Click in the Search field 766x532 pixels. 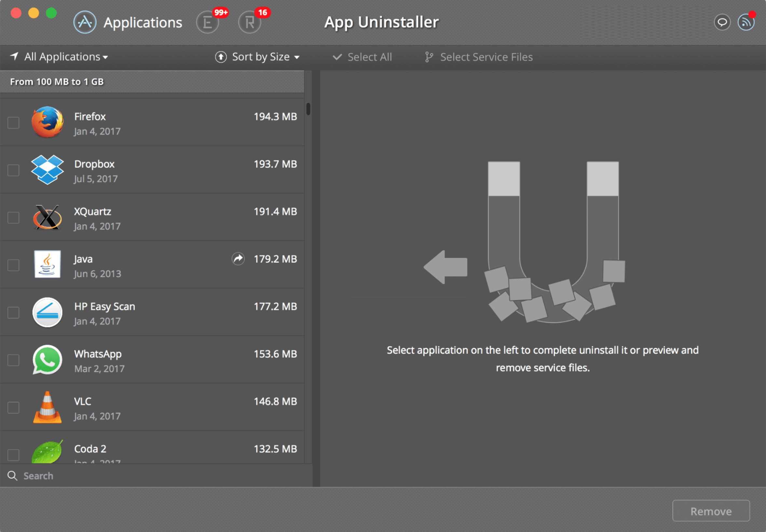click(156, 476)
